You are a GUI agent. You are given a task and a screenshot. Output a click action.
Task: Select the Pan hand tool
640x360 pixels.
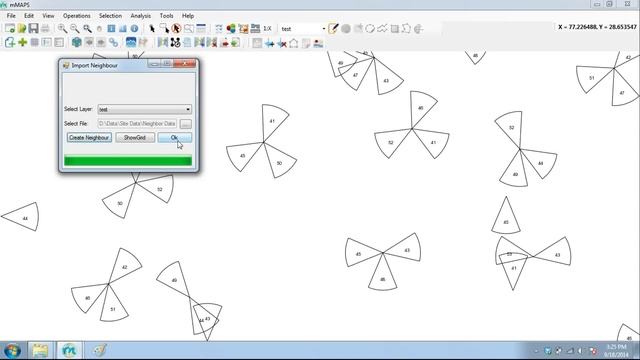coord(99,29)
